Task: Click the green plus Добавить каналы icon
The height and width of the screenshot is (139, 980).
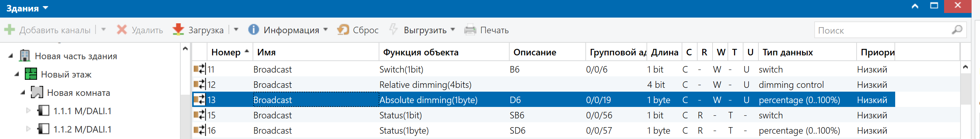Action: pos(9,30)
